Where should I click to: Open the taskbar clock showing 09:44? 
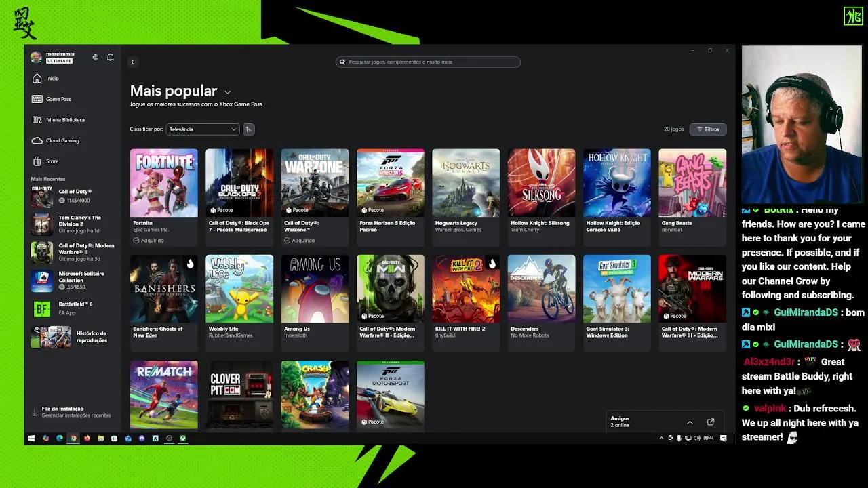tap(709, 439)
